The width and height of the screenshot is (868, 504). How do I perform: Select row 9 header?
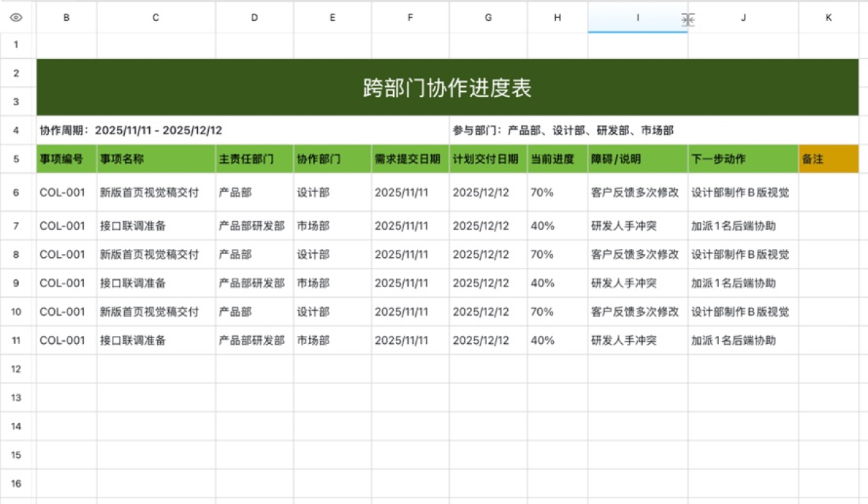coord(16,283)
